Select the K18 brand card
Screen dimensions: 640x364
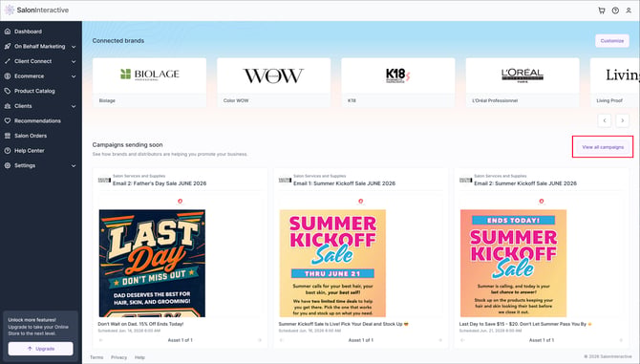point(398,82)
